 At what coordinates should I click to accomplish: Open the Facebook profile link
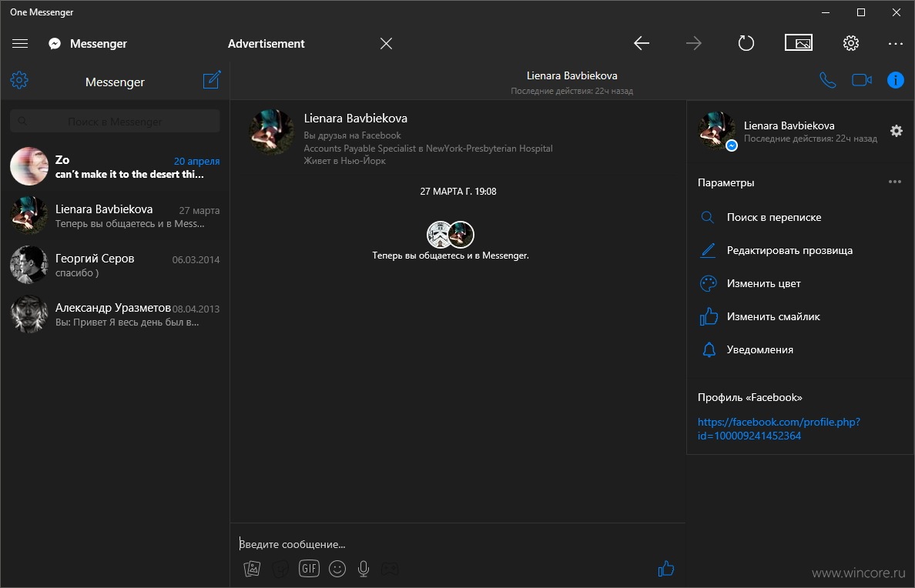779,429
